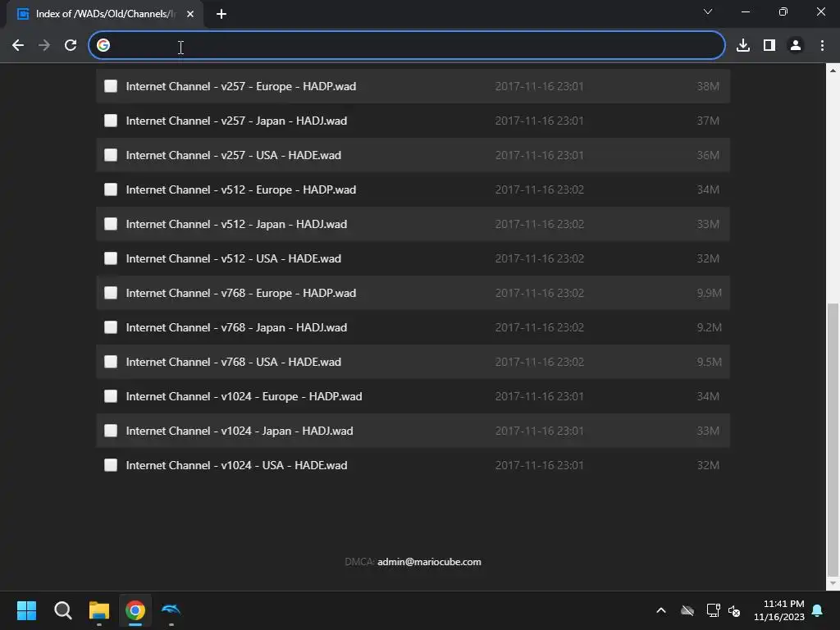This screenshot has width=840, height=630.
Task: Check Internet Channel v768 USA HADE.wad box
Action: click(x=111, y=362)
